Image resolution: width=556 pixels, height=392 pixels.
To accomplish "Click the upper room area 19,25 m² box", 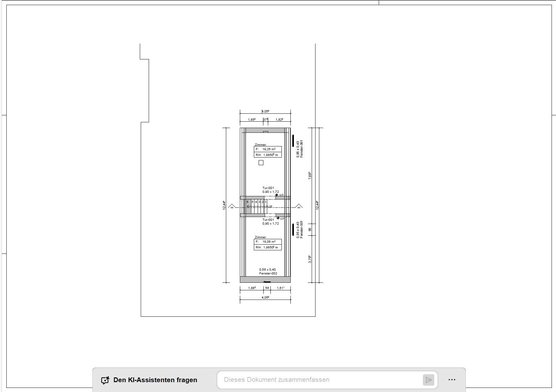I will pos(268,149).
